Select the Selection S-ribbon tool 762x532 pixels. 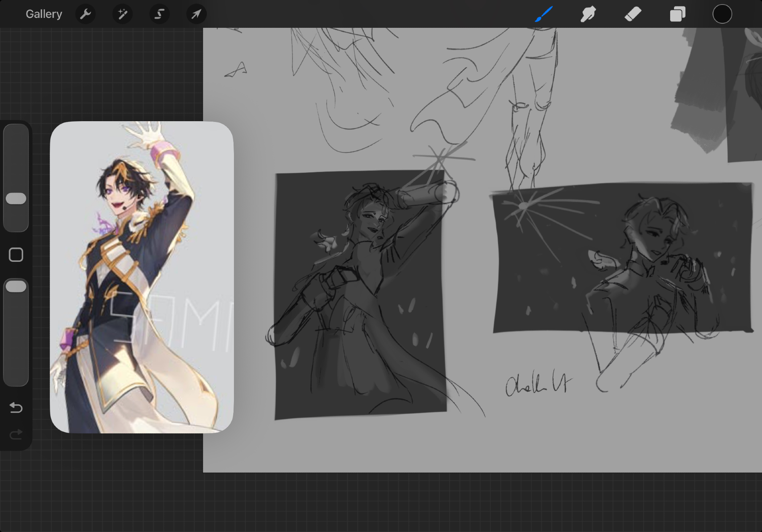(159, 14)
